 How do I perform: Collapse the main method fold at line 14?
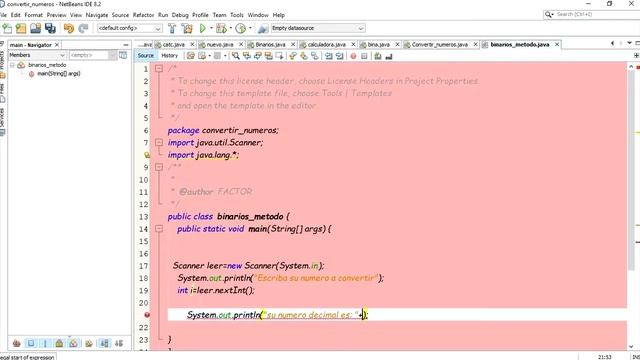(x=159, y=229)
